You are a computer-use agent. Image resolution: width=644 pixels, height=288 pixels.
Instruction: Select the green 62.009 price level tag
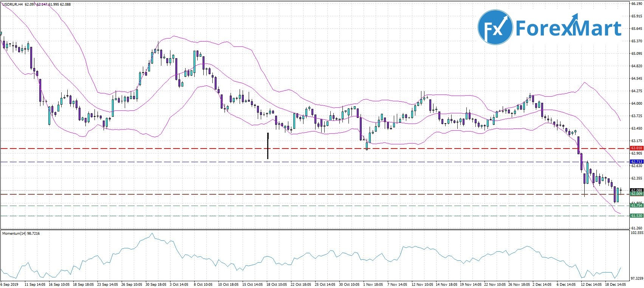coord(636,194)
